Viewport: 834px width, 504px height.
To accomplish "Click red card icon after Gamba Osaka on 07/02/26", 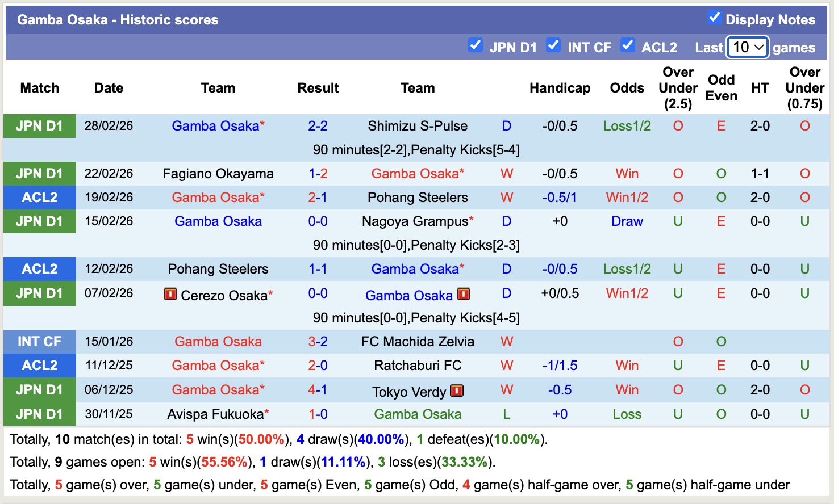I will coord(464,294).
